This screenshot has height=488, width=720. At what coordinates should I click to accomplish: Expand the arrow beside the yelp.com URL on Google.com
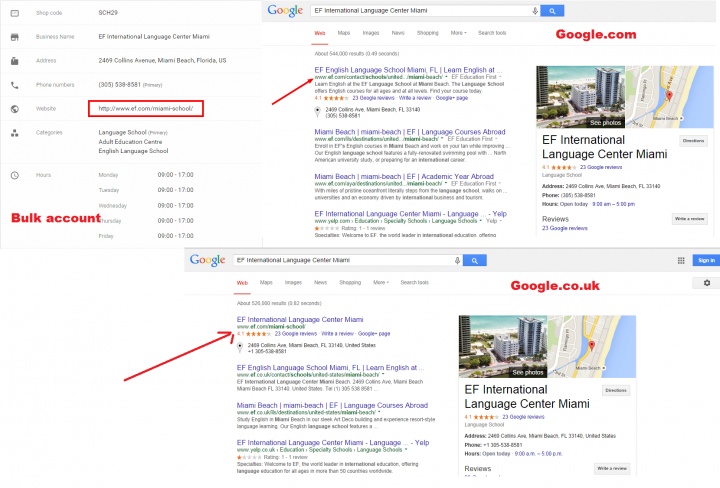pyautogui.click(x=480, y=221)
